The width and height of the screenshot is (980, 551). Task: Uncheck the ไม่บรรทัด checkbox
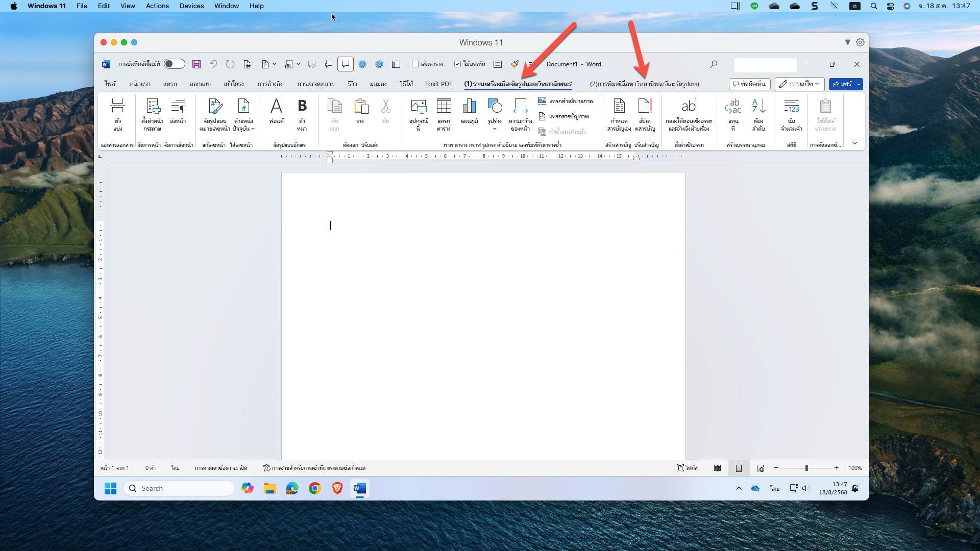(x=457, y=64)
